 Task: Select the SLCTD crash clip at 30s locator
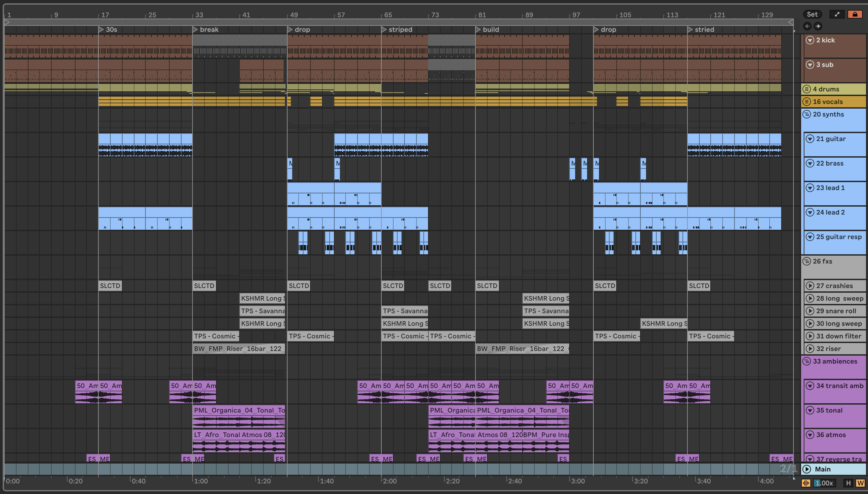[110, 286]
